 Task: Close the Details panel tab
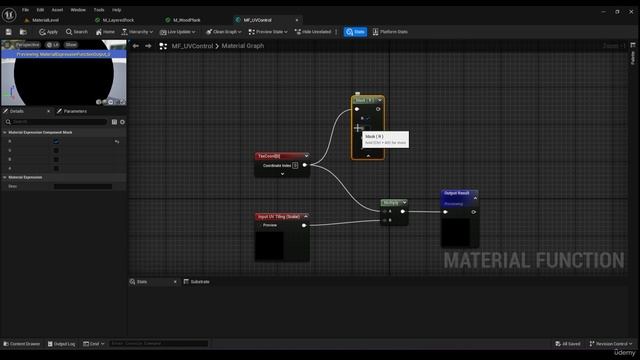(48, 111)
